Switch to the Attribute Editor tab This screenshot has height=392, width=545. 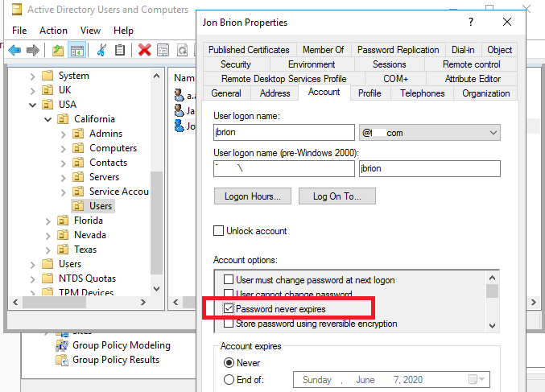pos(473,79)
